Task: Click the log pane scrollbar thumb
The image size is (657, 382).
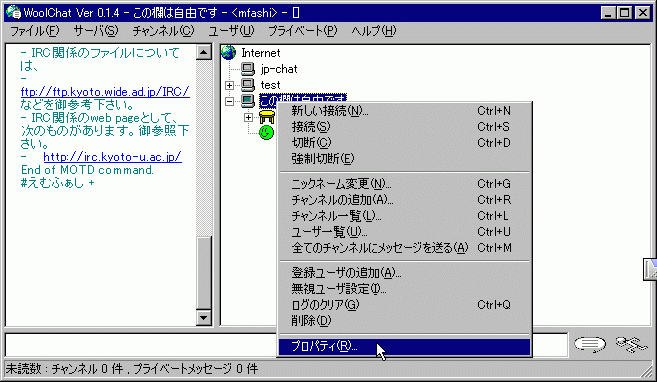Action: 204,273
